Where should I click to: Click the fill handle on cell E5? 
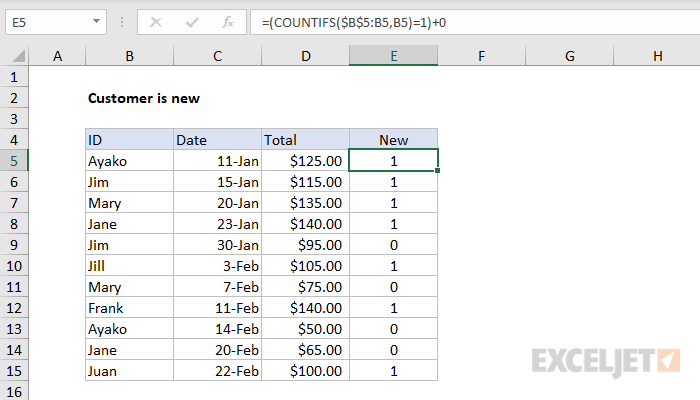pyautogui.click(x=437, y=171)
